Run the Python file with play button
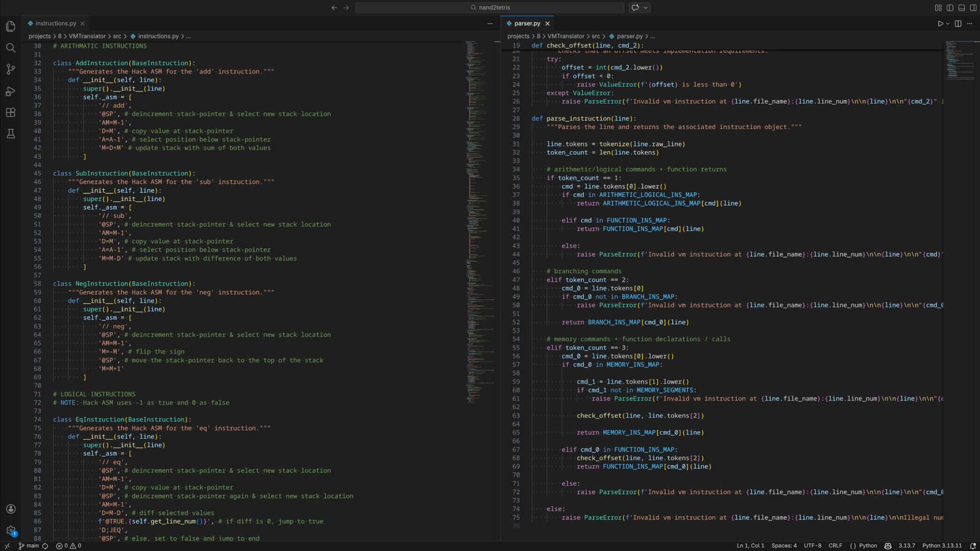Screen dimensions: 980x551 tap(940, 23)
